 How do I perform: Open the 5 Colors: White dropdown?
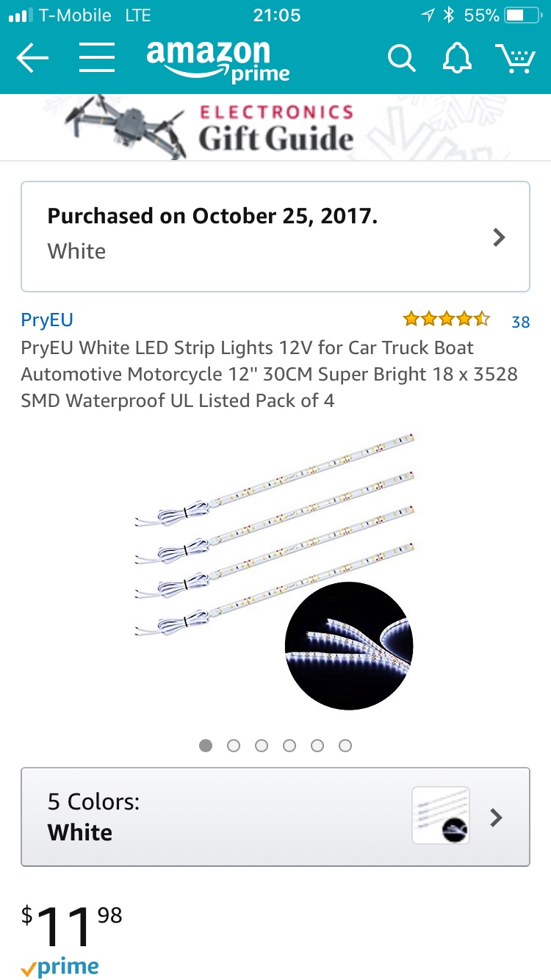point(275,817)
